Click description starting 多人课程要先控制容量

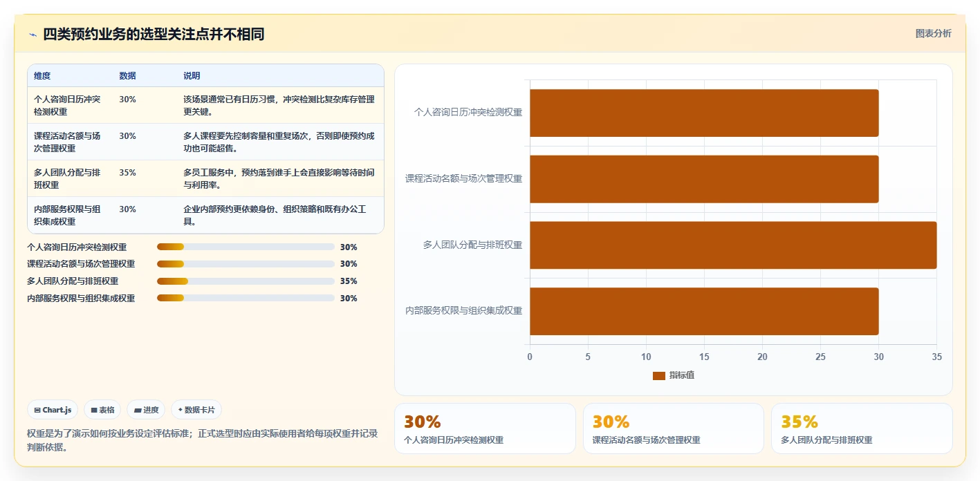(x=279, y=142)
